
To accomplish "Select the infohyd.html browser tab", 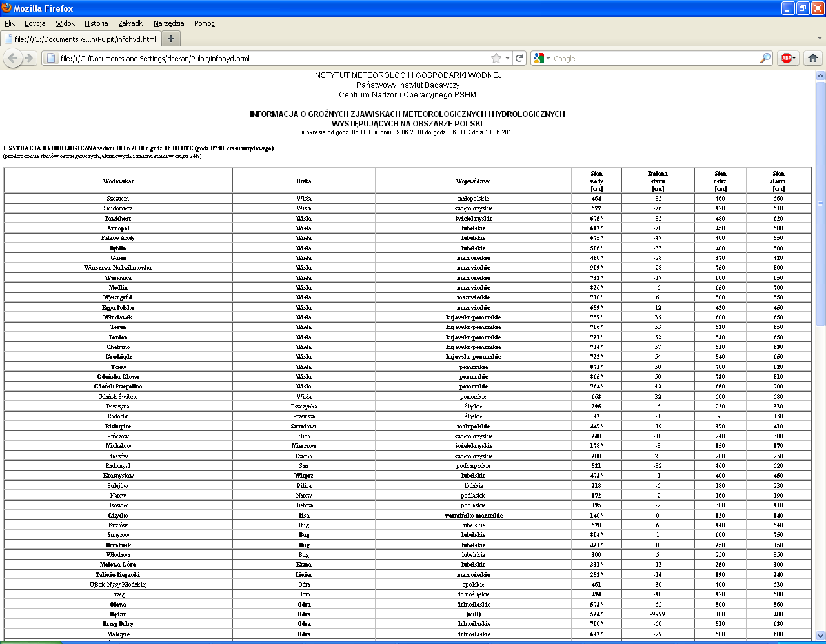I will click(81, 39).
